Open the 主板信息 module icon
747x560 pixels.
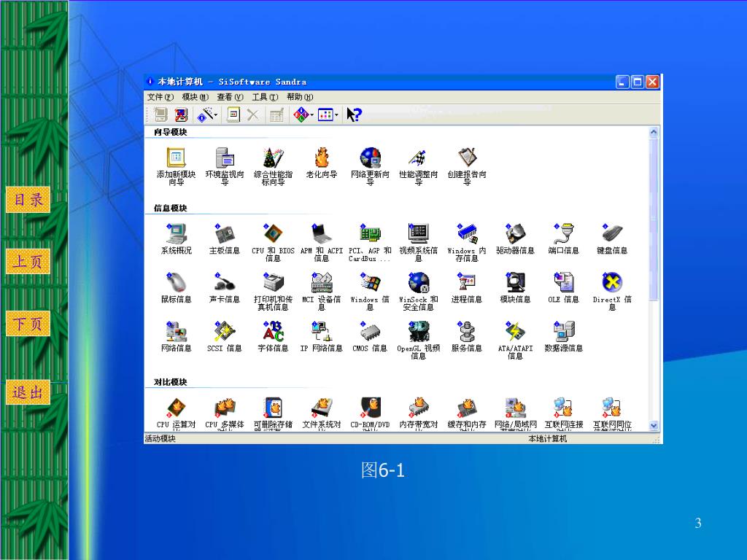point(225,234)
